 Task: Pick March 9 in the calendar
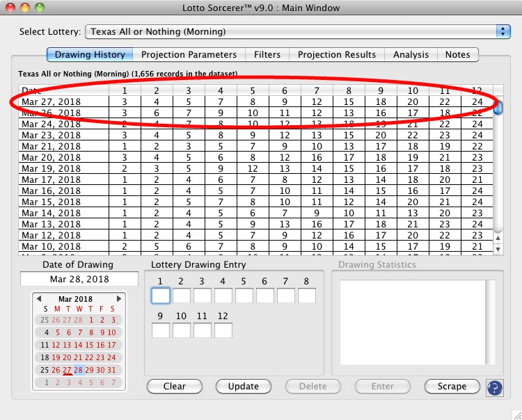102,332
